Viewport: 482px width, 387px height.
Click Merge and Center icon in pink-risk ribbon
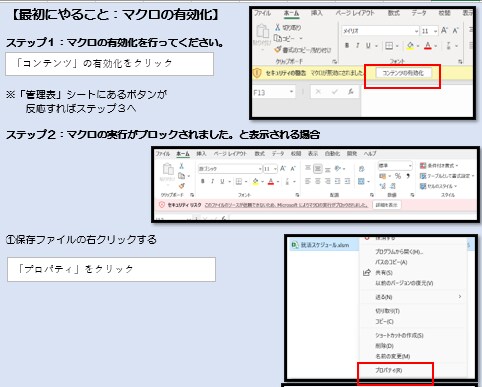click(x=361, y=181)
